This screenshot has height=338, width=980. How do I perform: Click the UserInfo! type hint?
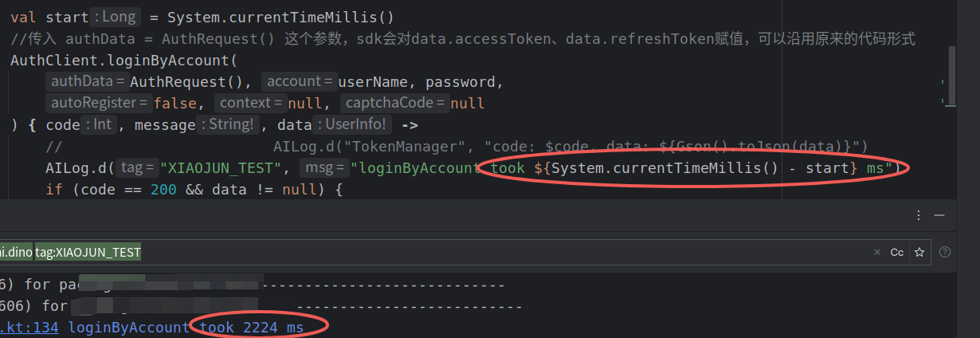(353, 124)
